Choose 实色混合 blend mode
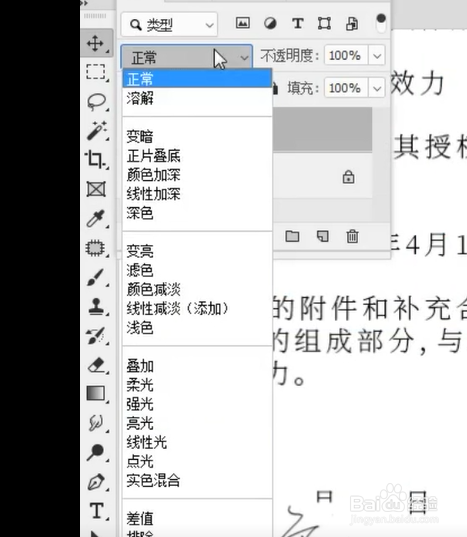Viewport: 467px width, 537px height. [197, 480]
